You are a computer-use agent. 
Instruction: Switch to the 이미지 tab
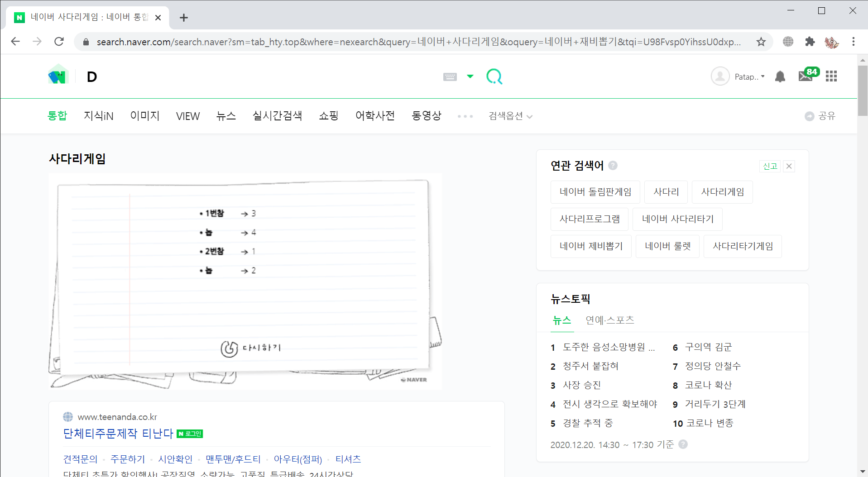coord(145,116)
